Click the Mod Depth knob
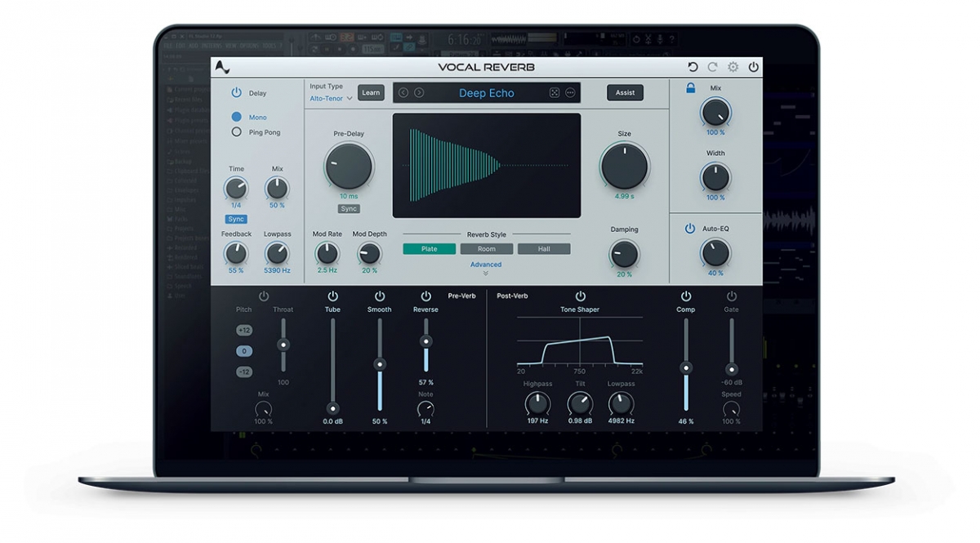The width and height of the screenshot is (980, 543). pos(369,253)
